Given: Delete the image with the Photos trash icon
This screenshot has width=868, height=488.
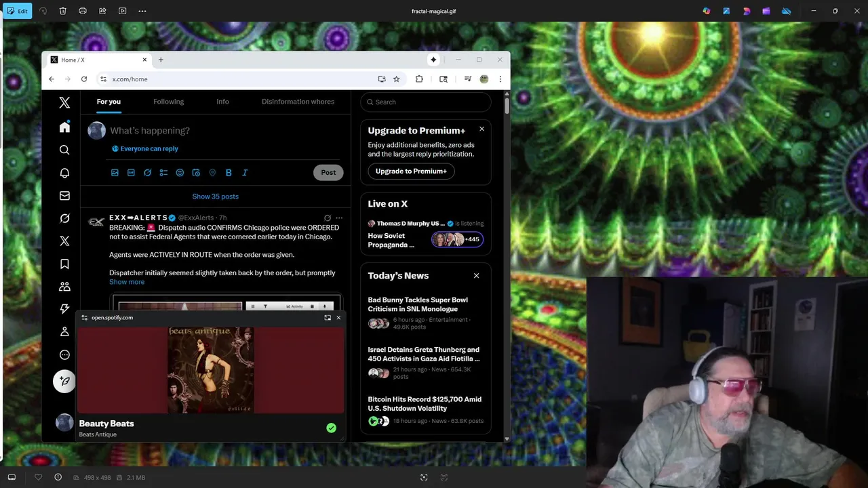Looking at the screenshot, I should coord(62,11).
